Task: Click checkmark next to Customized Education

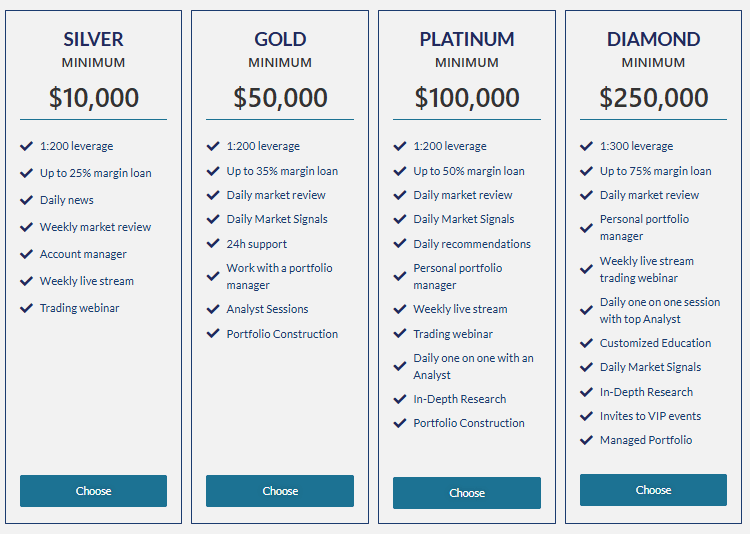Action: (587, 343)
